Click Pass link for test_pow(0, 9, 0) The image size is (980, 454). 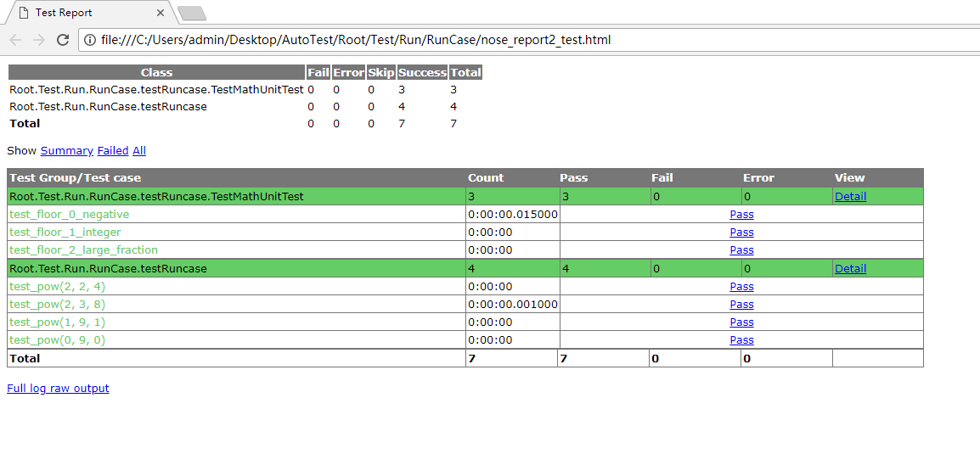741,340
